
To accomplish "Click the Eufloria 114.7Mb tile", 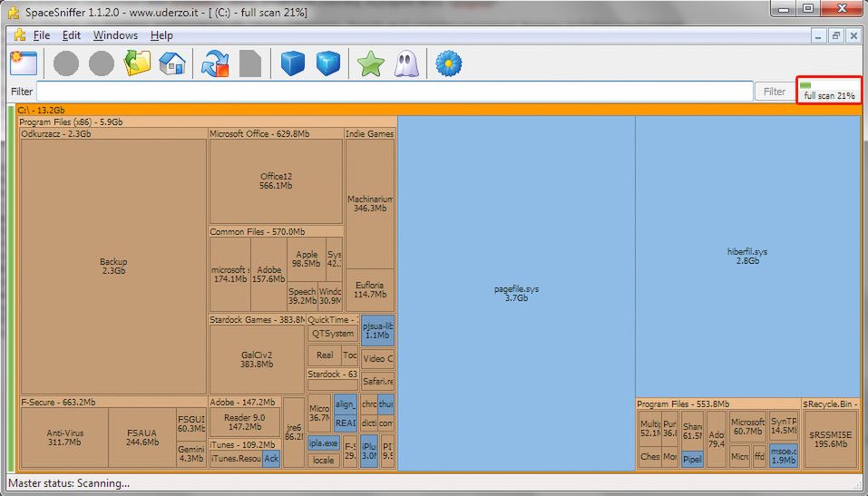I will pos(370,290).
